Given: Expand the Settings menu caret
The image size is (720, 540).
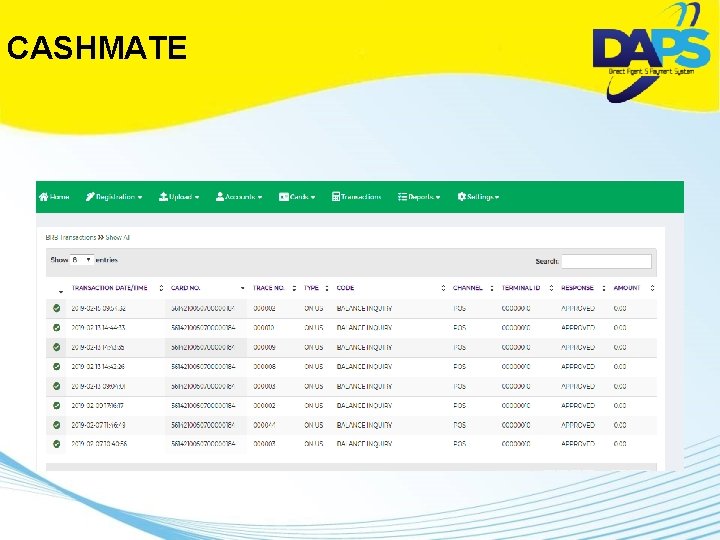Looking at the screenshot, I should (497, 197).
